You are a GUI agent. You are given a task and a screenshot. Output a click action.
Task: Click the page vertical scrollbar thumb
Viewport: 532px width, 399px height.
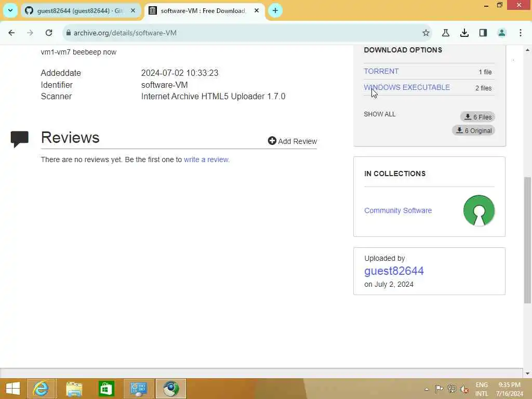click(x=527, y=240)
